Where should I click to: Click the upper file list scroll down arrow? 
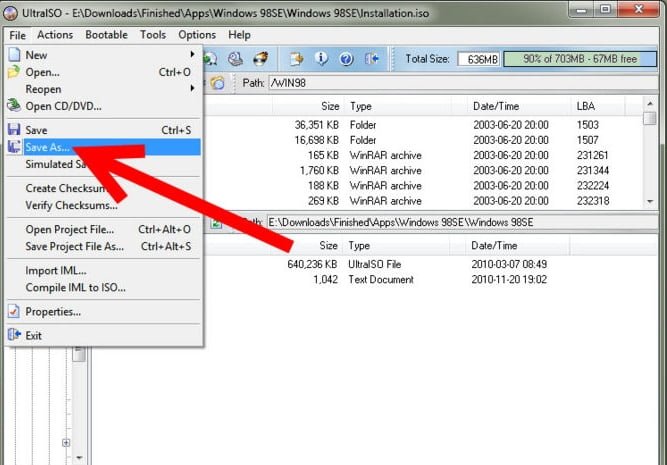click(x=650, y=201)
